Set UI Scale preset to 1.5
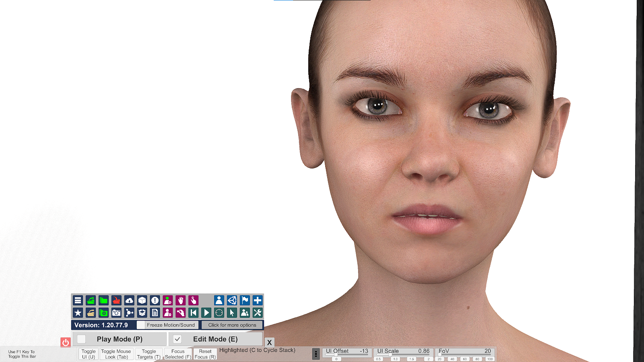This screenshot has width=644, height=362. pos(412,359)
